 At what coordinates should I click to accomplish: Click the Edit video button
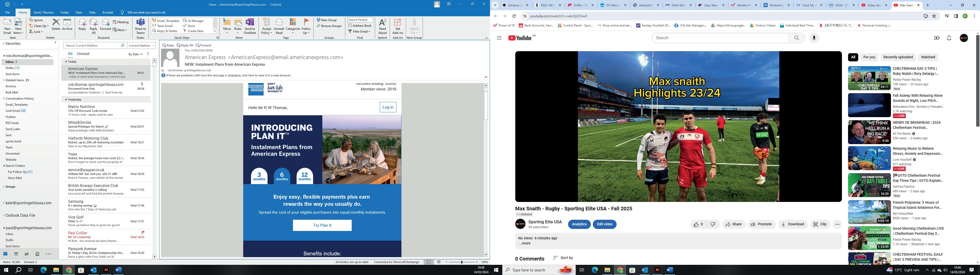[x=604, y=225]
